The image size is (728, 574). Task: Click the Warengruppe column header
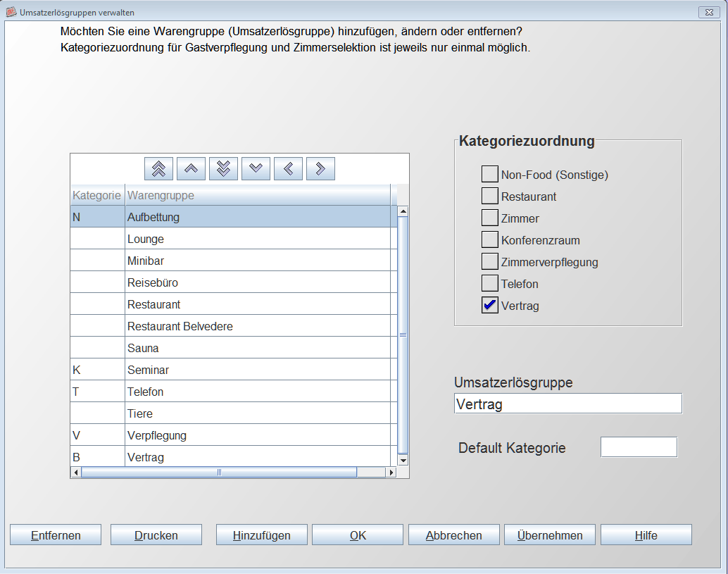pos(258,195)
